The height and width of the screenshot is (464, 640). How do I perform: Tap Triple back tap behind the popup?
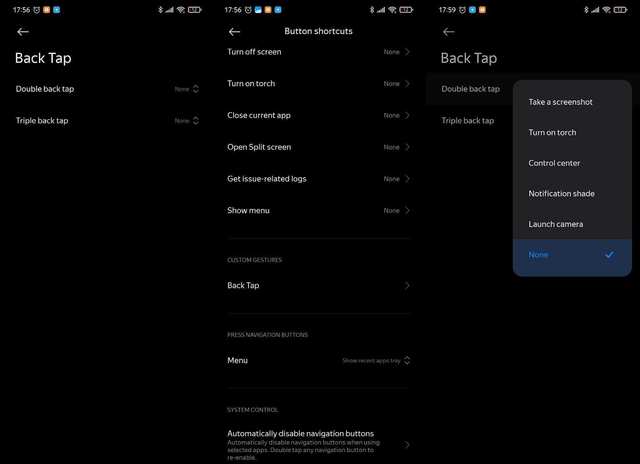[x=468, y=121]
